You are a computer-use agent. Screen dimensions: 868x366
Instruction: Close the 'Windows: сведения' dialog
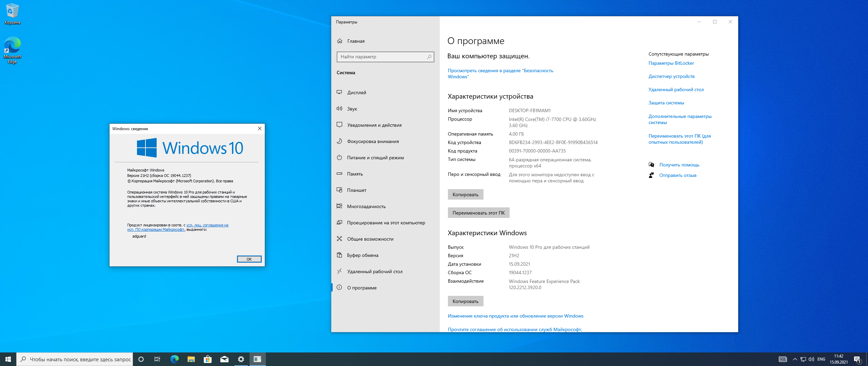pos(259,128)
